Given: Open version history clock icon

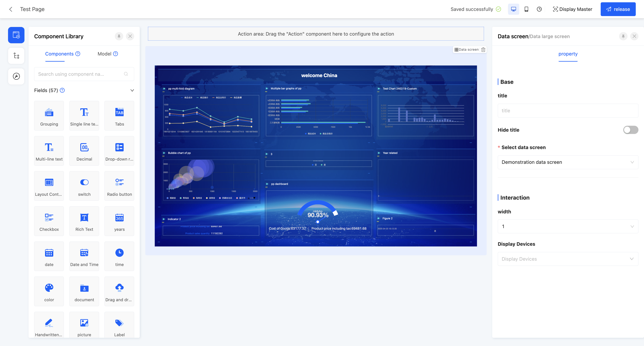Looking at the screenshot, I should click(x=539, y=9).
